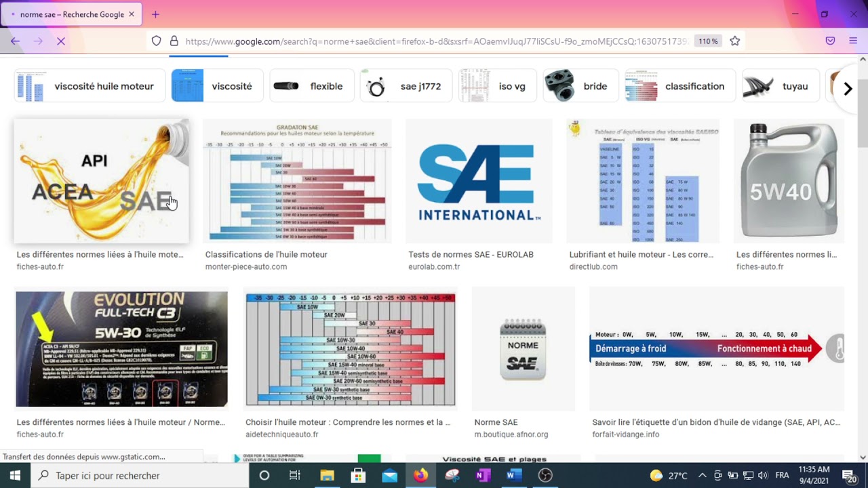Close the norme sae tab
The image size is (868, 488).
pyautogui.click(x=132, y=14)
